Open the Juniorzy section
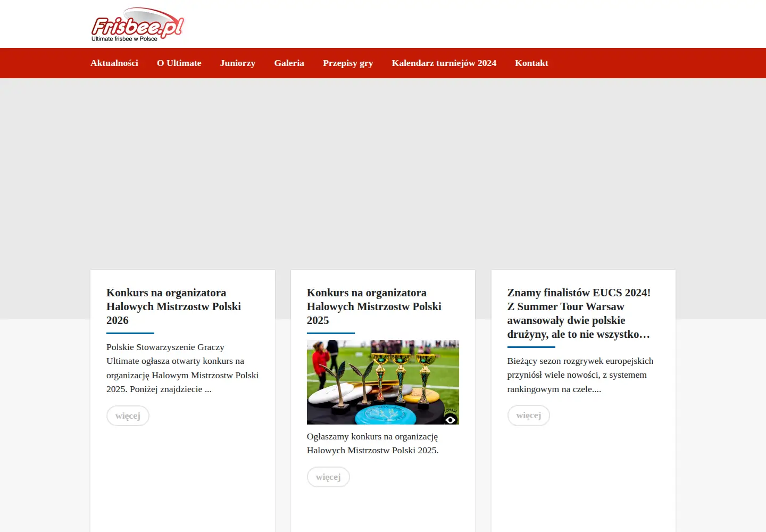This screenshot has width=766, height=532. click(238, 63)
